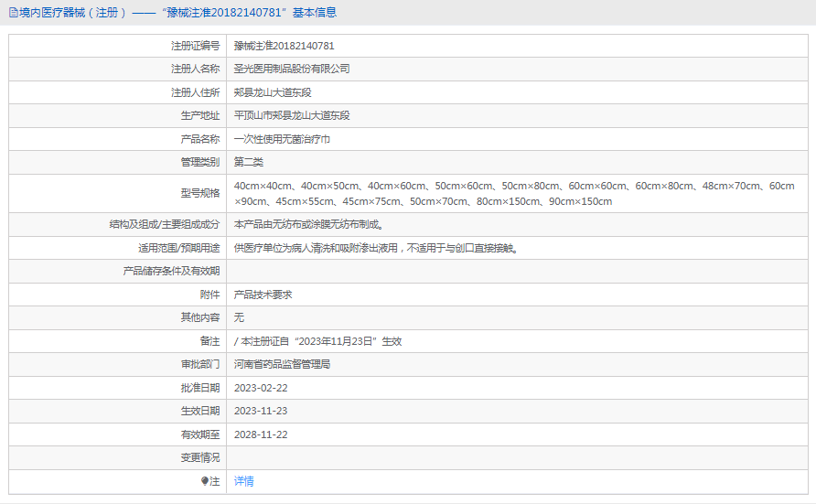Viewport: 816px width, 504px height.
Task: Select the specification list starting 40cm×40cm
Action: point(514,194)
